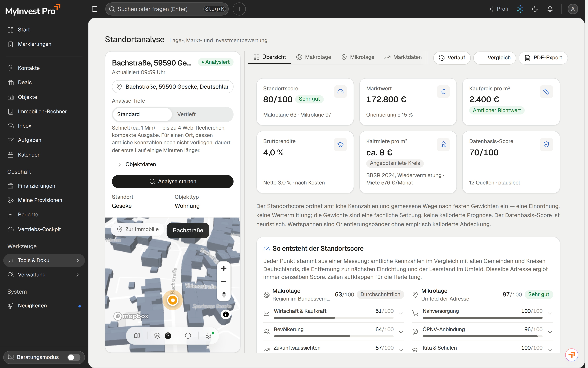The height and width of the screenshot is (368, 588).
Task: Open map style selector icon
Action: (137, 336)
